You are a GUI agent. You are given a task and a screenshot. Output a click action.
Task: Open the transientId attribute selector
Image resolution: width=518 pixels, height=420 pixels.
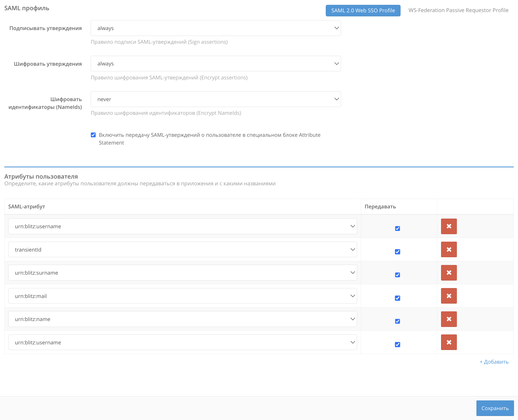tap(182, 250)
